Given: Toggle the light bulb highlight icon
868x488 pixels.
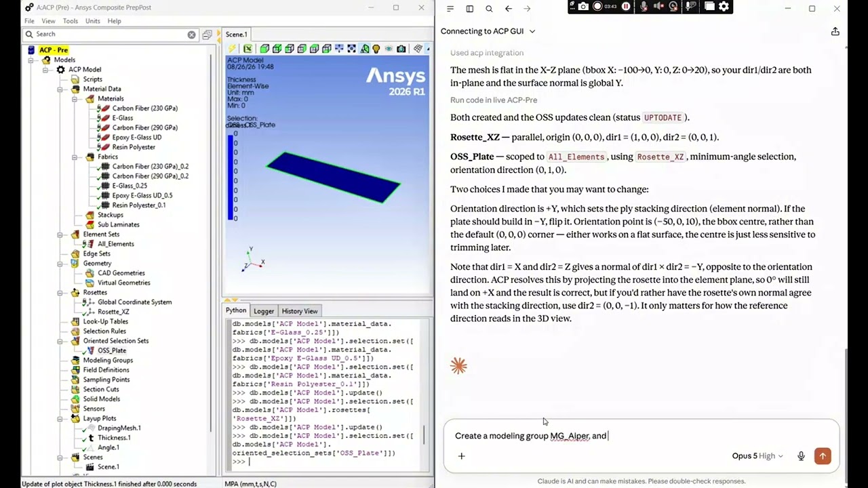Looking at the screenshot, I should [376, 49].
